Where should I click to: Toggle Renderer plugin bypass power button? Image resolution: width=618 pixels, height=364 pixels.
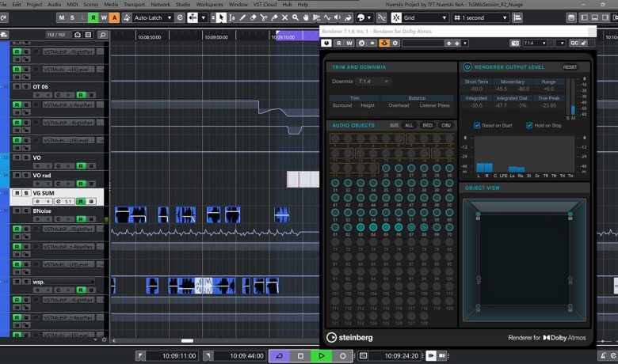click(x=326, y=43)
